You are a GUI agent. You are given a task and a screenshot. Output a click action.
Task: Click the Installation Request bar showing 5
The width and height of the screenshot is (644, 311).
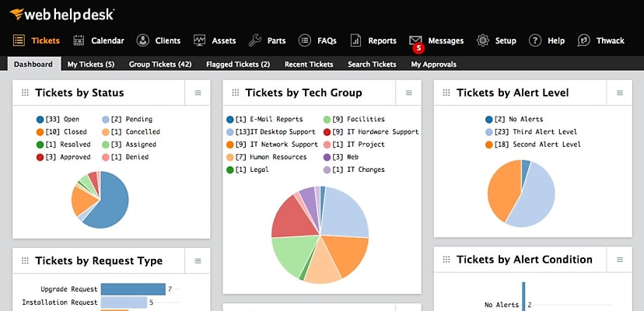[x=124, y=302]
